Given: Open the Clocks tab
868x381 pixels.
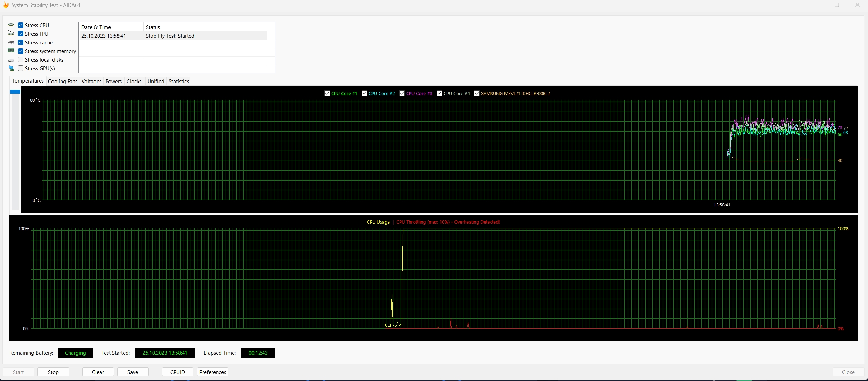Looking at the screenshot, I should click(x=134, y=82).
